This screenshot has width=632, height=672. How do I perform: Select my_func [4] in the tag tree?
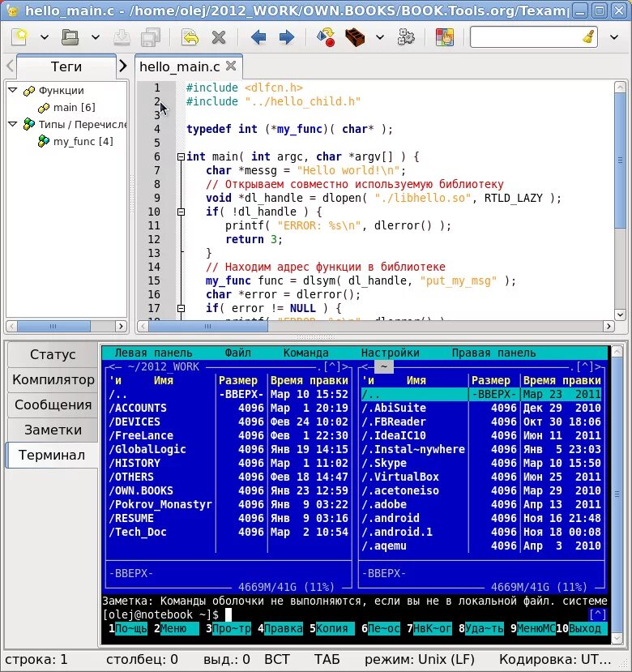pyautogui.click(x=83, y=141)
